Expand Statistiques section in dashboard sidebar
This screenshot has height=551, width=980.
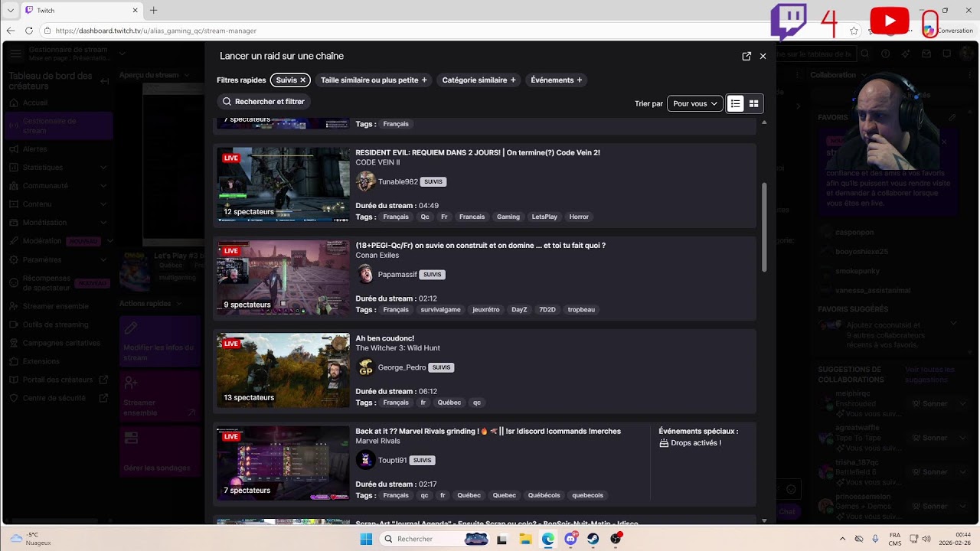(x=103, y=168)
